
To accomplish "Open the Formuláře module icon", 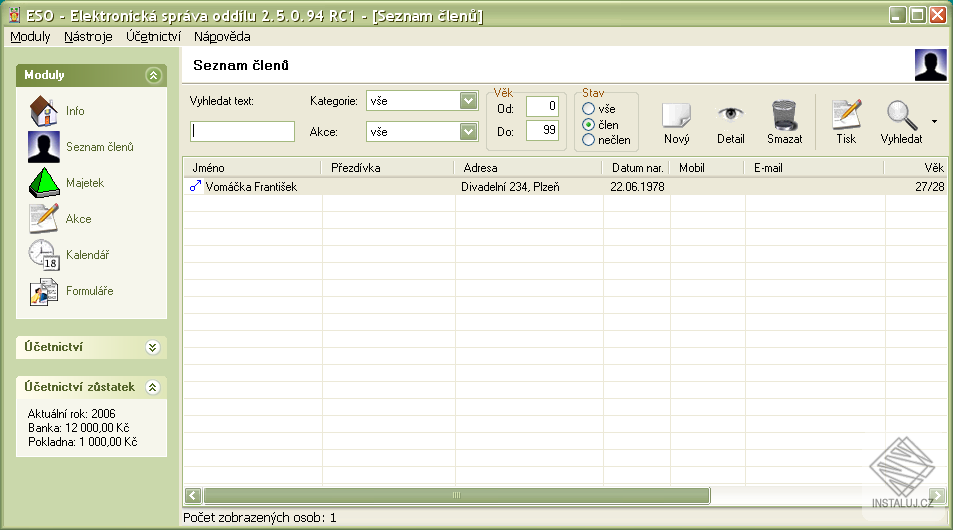I will click(43, 291).
